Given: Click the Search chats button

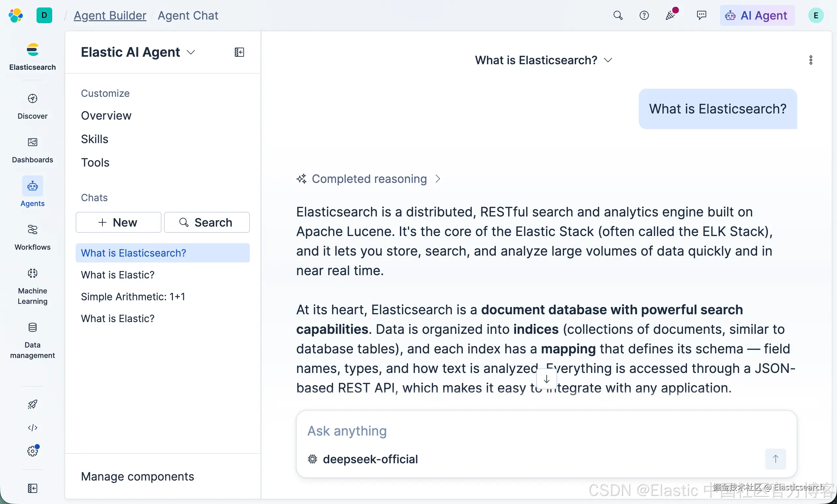Looking at the screenshot, I should click(207, 222).
